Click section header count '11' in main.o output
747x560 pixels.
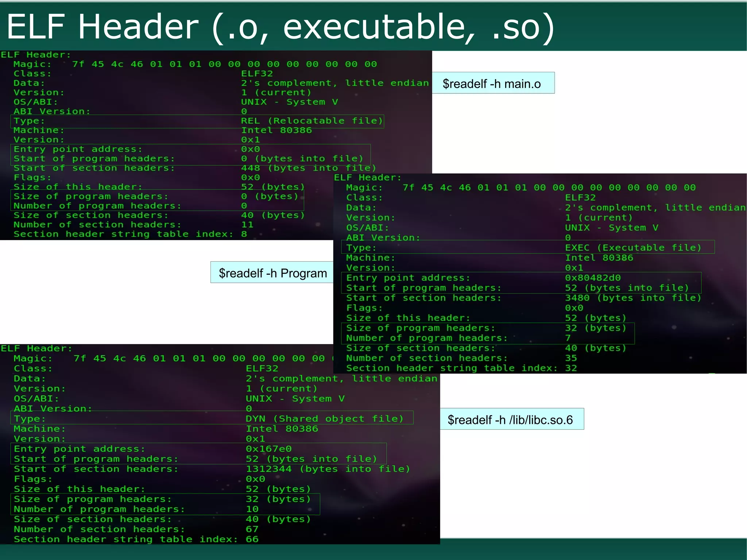tap(247, 225)
